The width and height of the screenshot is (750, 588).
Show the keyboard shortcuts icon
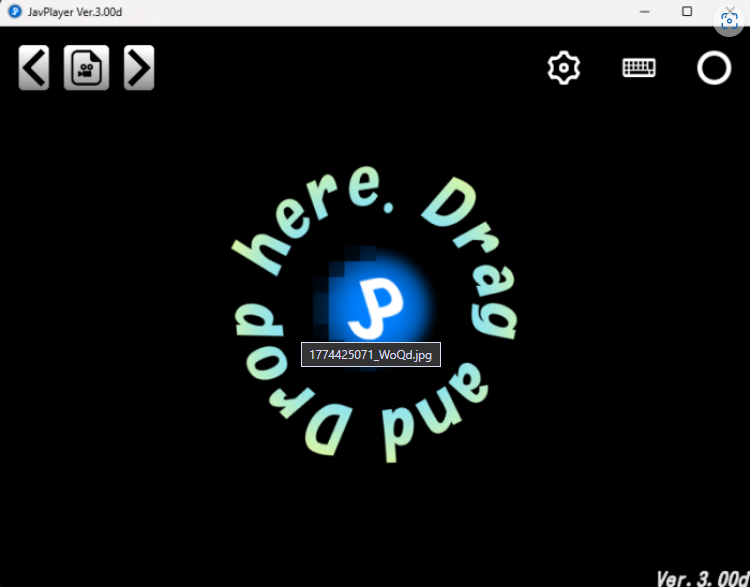point(639,68)
